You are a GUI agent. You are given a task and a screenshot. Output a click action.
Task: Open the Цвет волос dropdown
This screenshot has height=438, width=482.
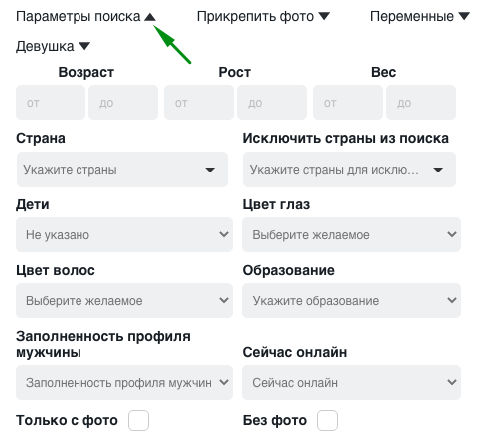(x=124, y=300)
